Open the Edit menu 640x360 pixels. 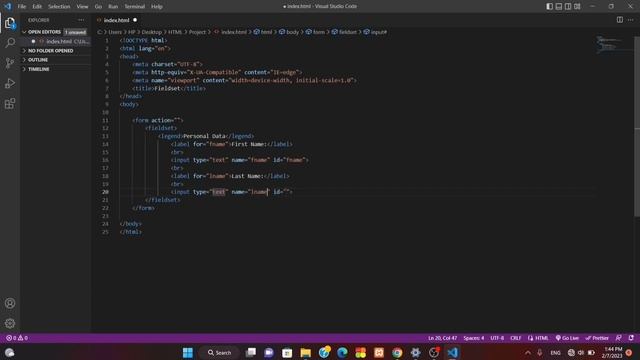pos(37,7)
